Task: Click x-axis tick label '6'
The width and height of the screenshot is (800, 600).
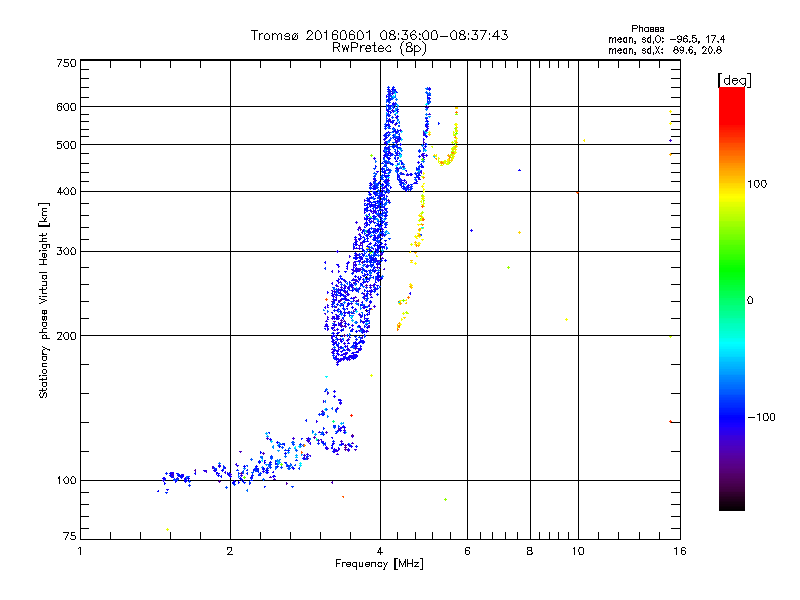Action: 467,551
